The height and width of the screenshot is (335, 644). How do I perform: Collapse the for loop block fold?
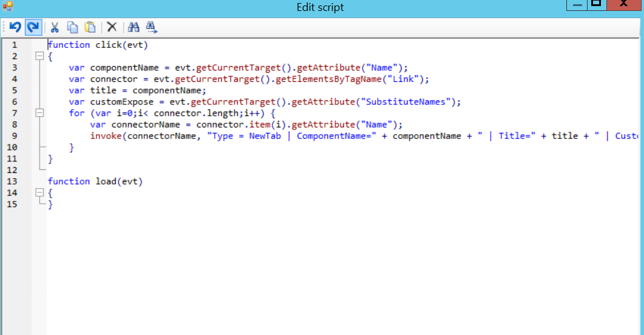pos(39,113)
